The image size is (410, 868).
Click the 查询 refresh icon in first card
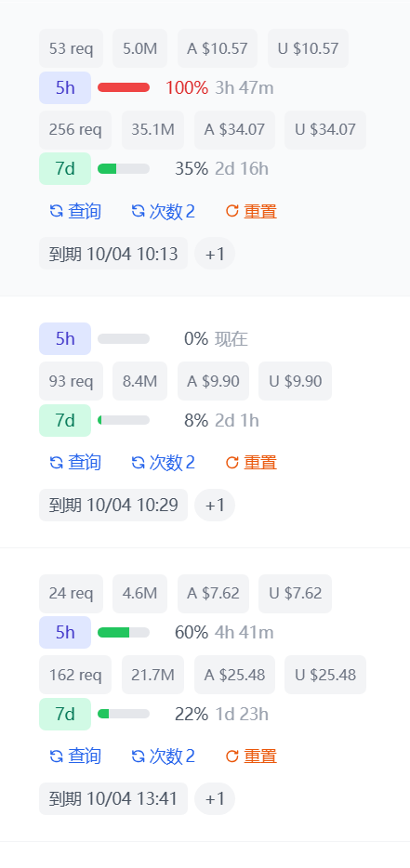point(56,211)
